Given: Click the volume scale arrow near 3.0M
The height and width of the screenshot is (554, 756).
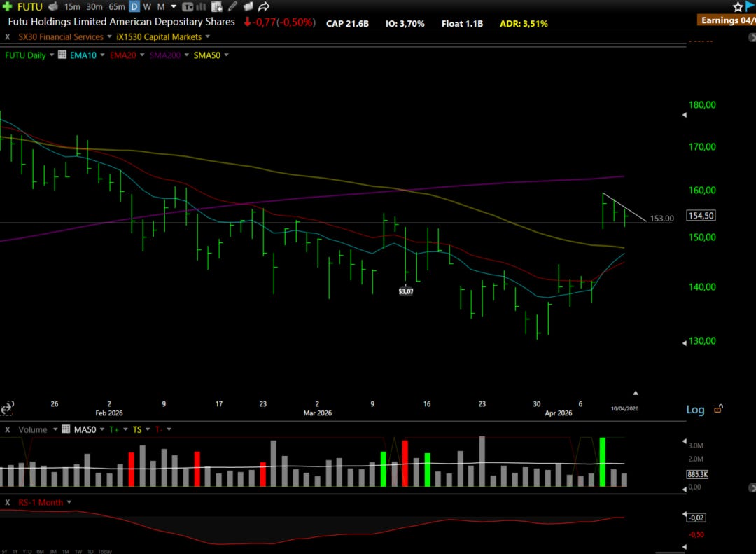Looking at the screenshot, I should point(684,441).
